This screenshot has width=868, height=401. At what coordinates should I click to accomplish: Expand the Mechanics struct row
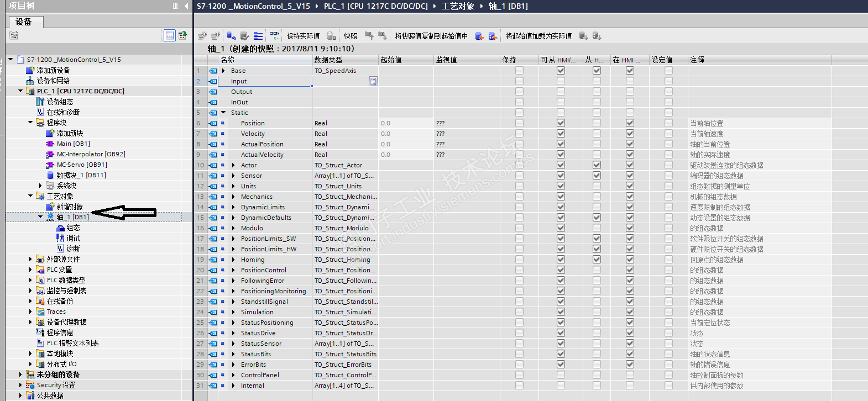click(x=233, y=197)
